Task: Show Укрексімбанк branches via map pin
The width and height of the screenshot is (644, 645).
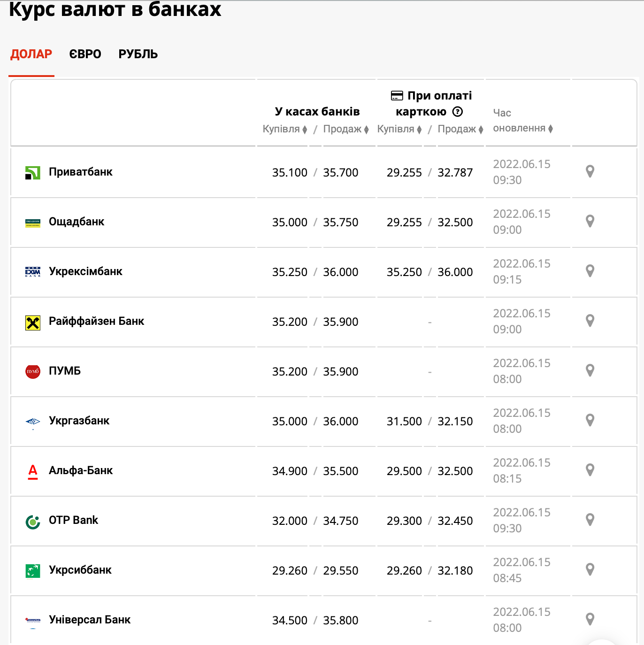Action: click(590, 271)
